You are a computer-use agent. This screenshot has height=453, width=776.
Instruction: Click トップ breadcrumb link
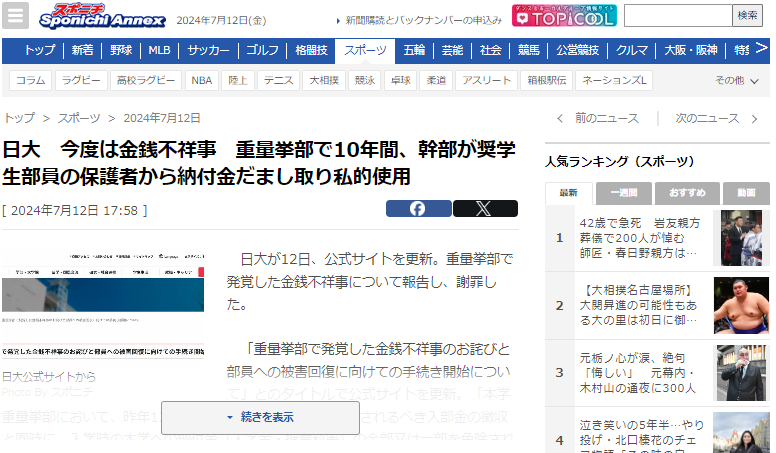pyautogui.click(x=20, y=118)
